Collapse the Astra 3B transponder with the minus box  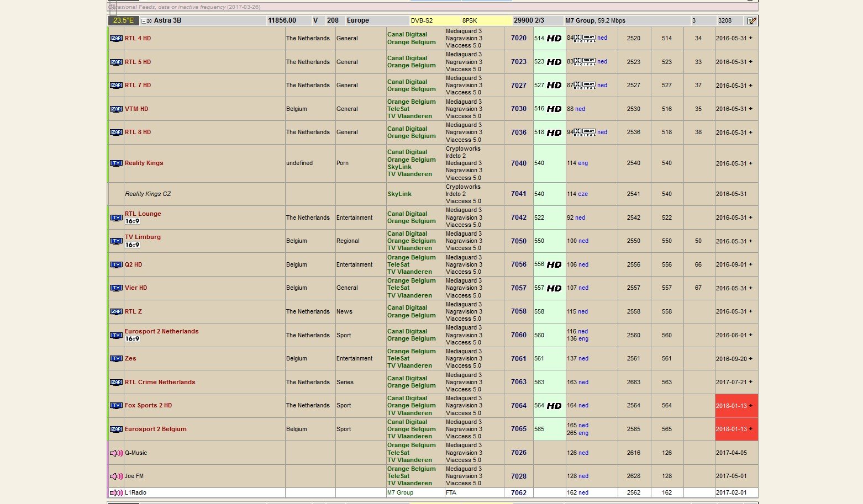click(144, 21)
